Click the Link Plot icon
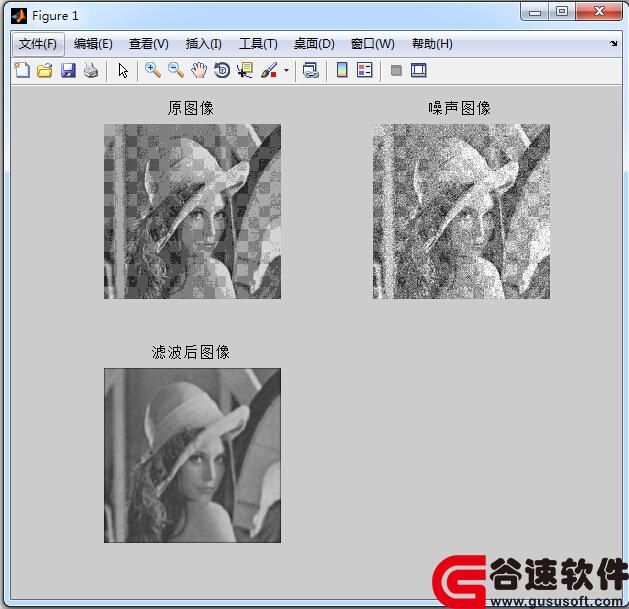The height and width of the screenshot is (609, 629). [x=311, y=70]
